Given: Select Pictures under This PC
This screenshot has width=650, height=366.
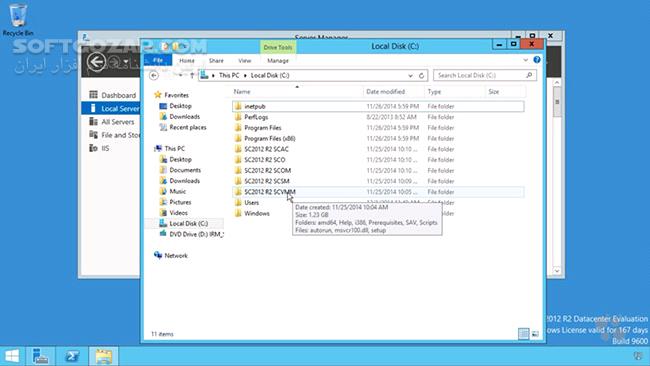Looking at the screenshot, I should pyautogui.click(x=180, y=202).
